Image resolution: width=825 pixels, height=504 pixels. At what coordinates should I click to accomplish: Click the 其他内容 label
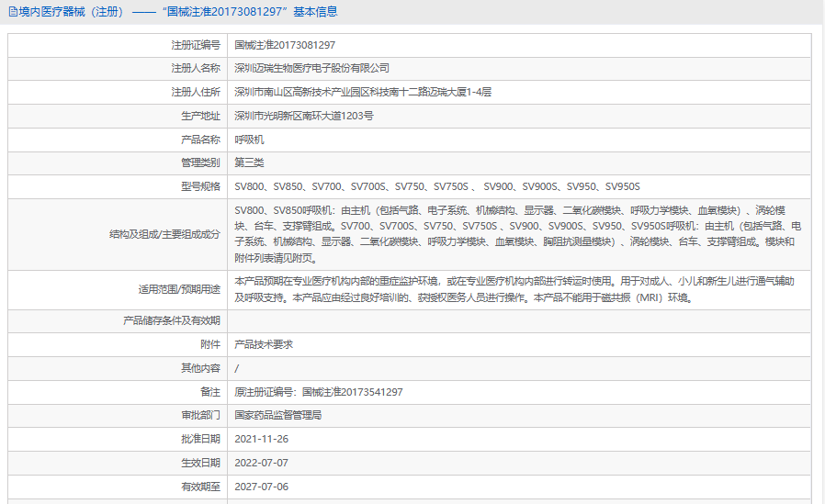[200, 368]
